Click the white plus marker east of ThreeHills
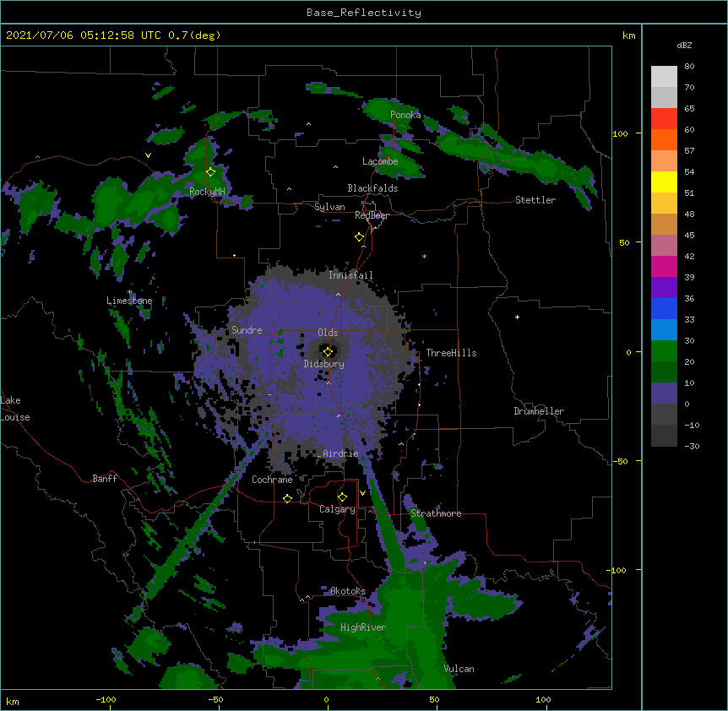This screenshot has height=711, width=728. tap(517, 317)
